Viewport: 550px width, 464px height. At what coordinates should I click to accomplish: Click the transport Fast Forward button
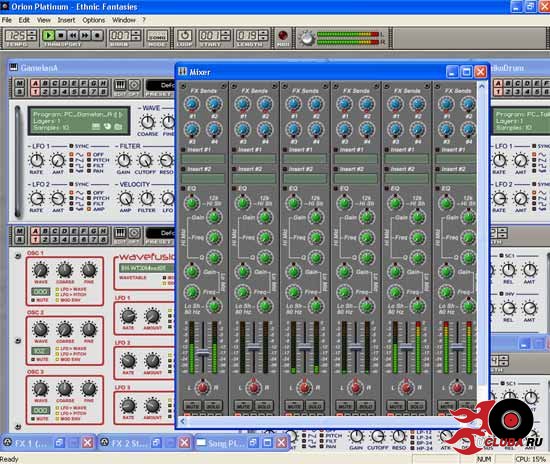click(x=85, y=35)
